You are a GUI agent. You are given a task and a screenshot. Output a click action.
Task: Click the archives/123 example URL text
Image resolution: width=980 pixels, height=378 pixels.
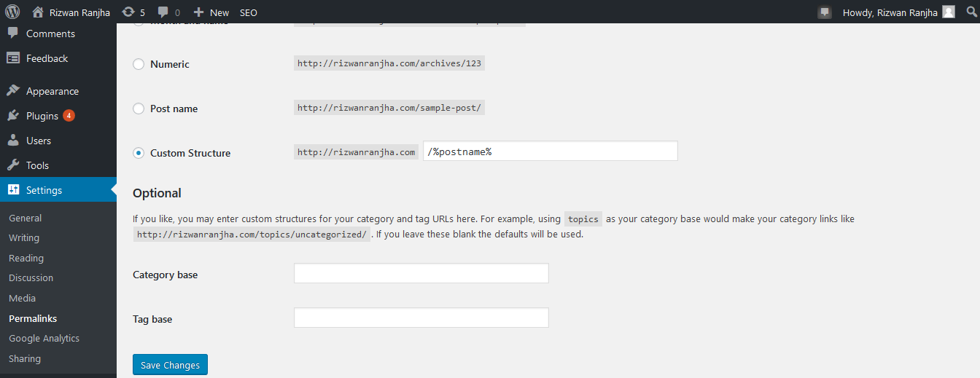[389, 63]
